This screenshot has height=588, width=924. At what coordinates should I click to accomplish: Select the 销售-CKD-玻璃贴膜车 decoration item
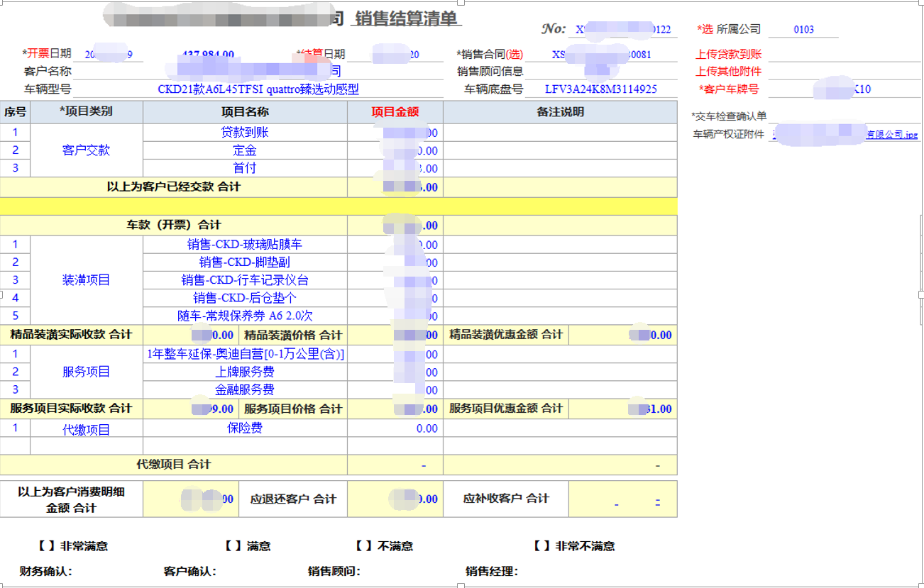(245, 243)
